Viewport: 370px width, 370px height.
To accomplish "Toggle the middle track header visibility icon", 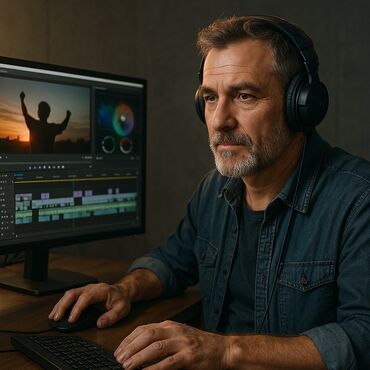I will [x=3, y=205].
